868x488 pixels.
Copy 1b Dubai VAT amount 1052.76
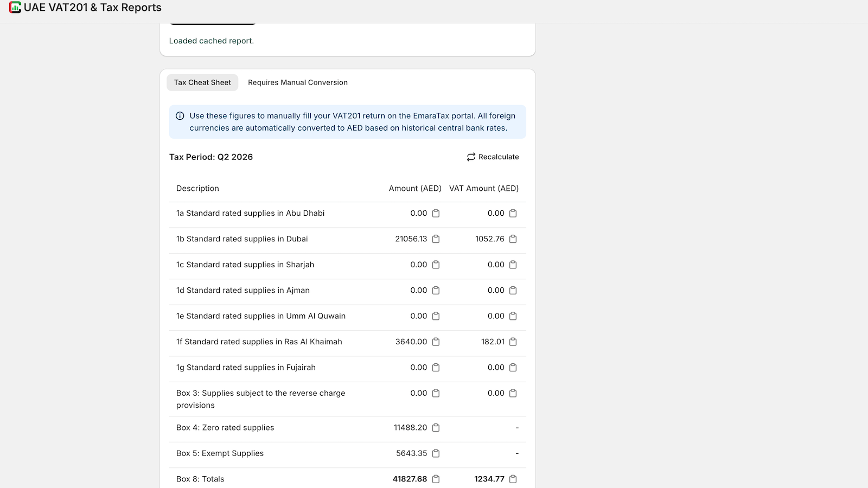point(513,239)
